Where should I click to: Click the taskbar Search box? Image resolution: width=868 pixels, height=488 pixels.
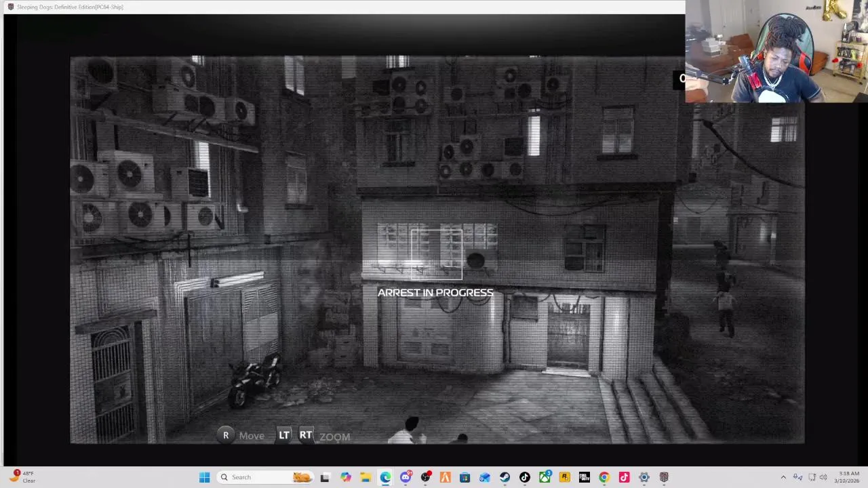click(266, 477)
